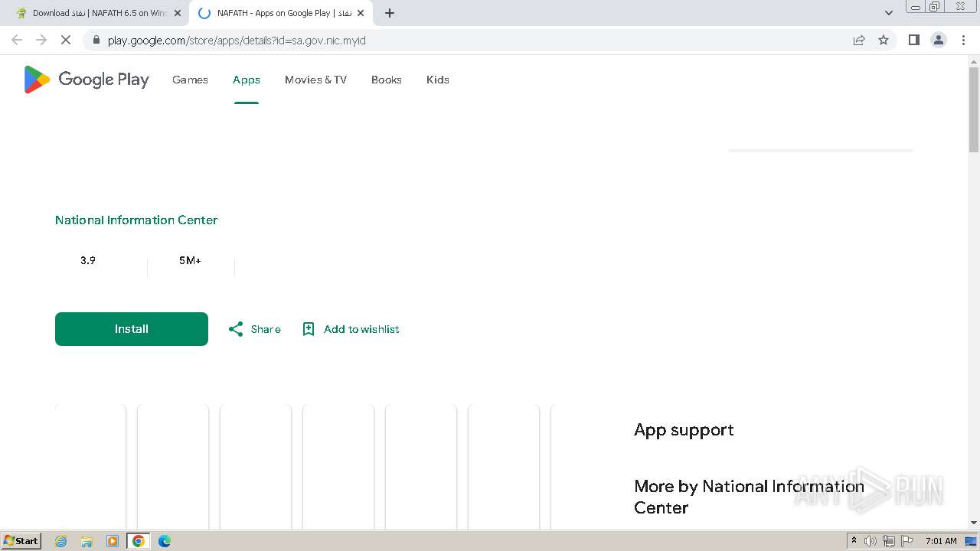This screenshot has height=551, width=980.
Task: Open the Apps section
Action: point(247,80)
